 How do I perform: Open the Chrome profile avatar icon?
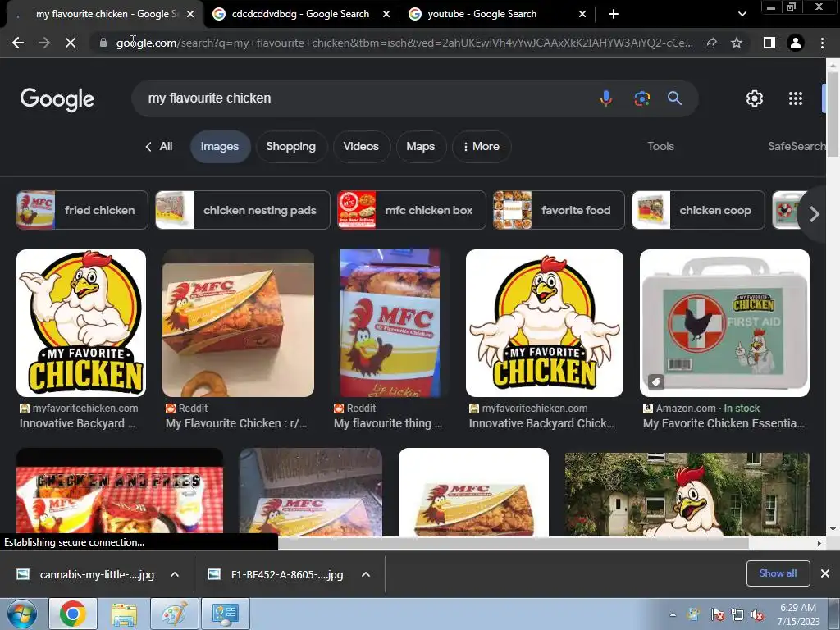tap(796, 43)
